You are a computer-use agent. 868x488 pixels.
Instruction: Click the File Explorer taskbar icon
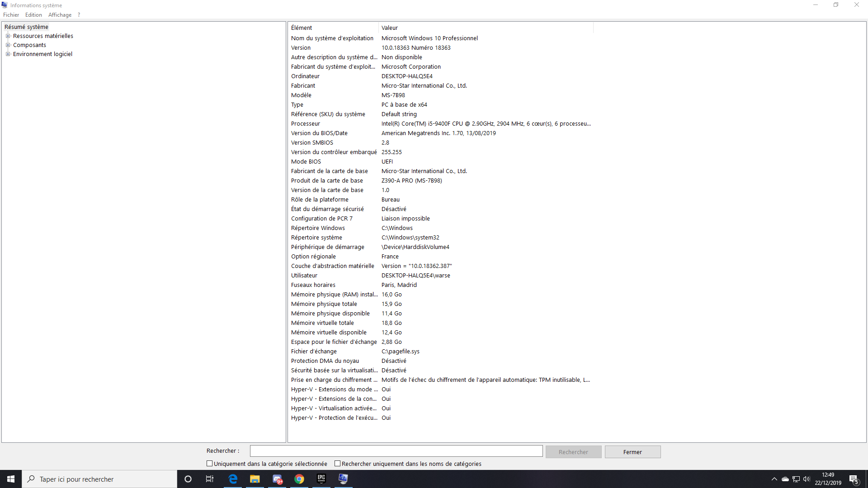pos(255,479)
